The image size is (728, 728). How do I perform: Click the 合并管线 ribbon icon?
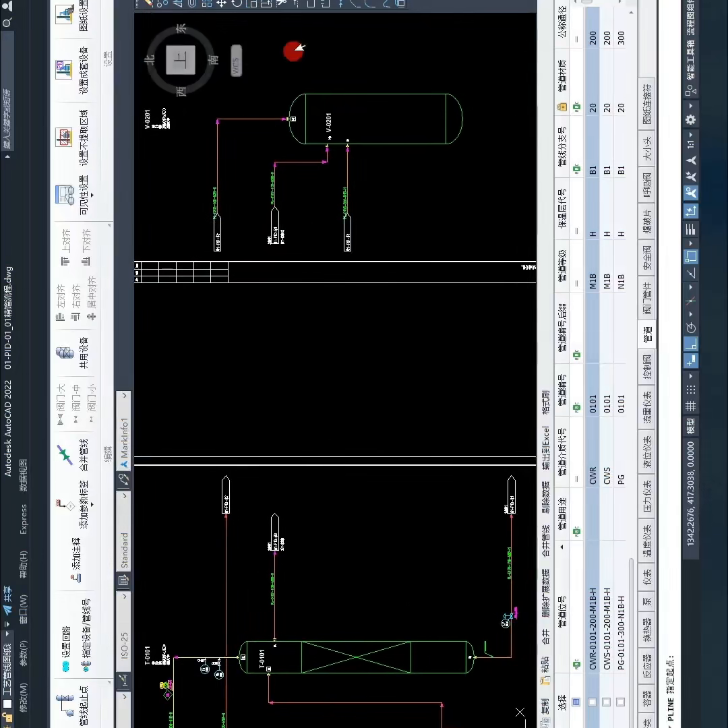pyautogui.click(x=65, y=454)
